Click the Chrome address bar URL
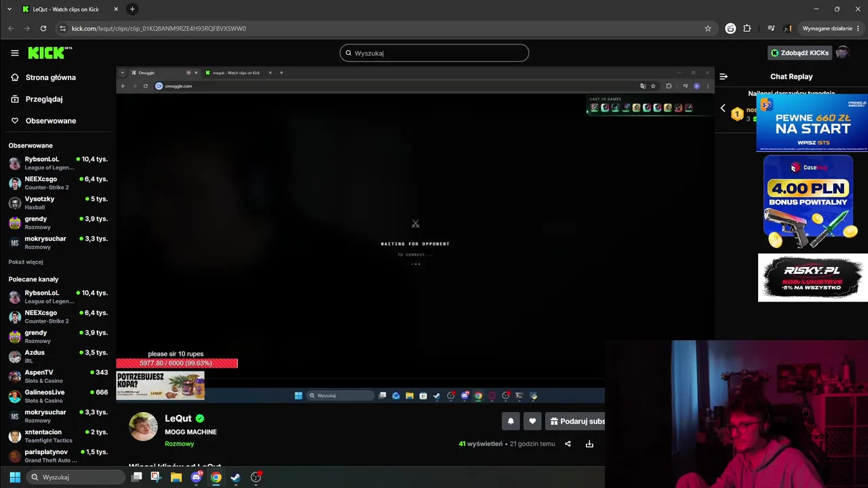Image resolution: width=868 pixels, height=488 pixels. click(x=159, y=28)
